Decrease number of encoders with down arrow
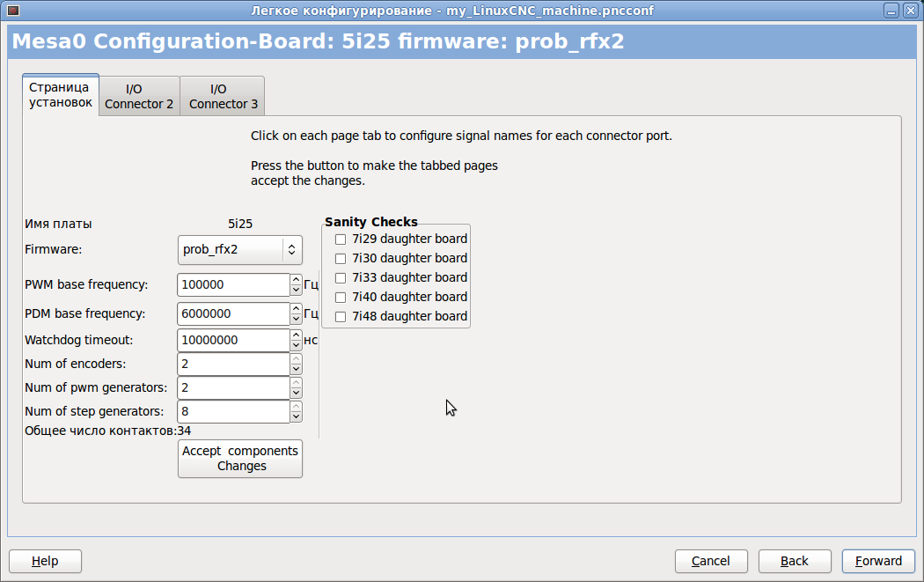The width and height of the screenshot is (924, 582). point(296,369)
